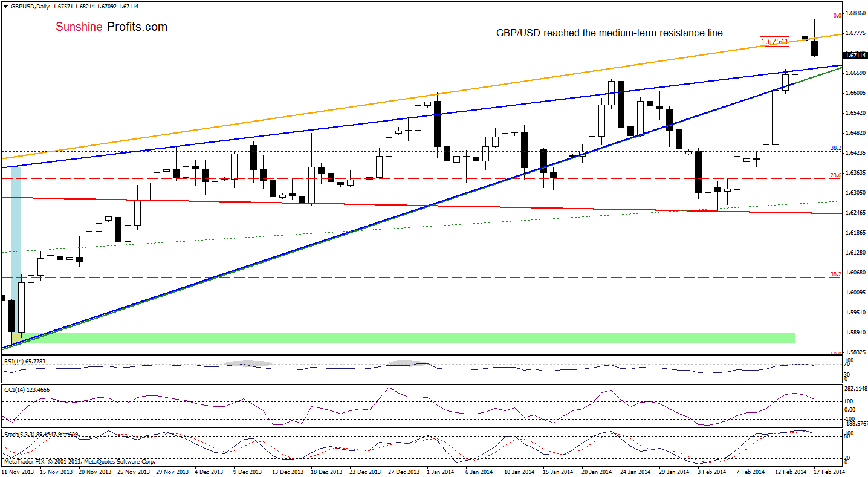Click the 1.58910 price axis value

857,332
